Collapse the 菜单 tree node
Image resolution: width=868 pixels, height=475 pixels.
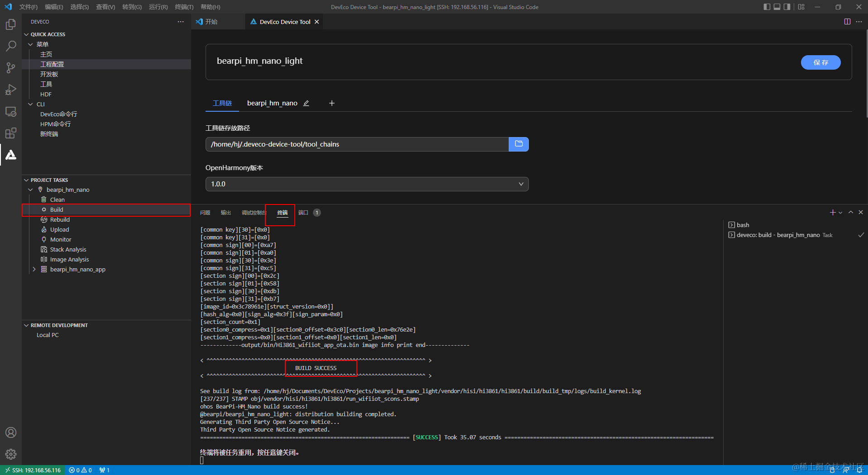30,44
